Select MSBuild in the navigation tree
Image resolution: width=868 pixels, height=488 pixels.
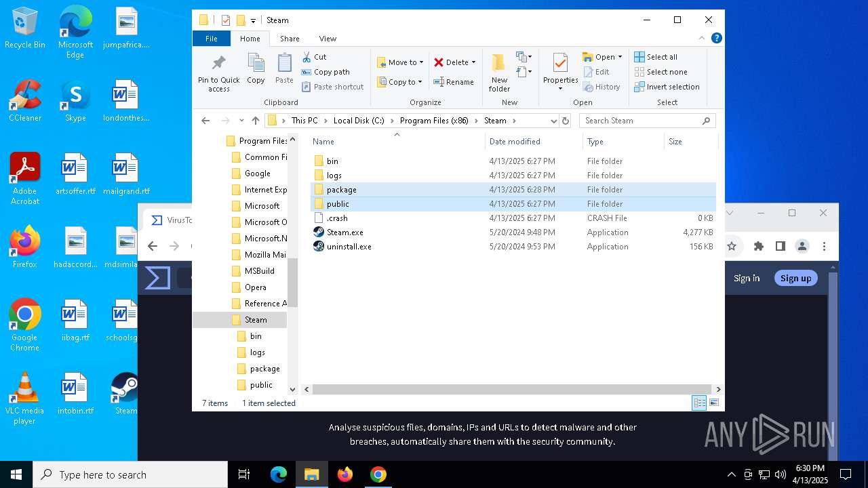click(259, 271)
